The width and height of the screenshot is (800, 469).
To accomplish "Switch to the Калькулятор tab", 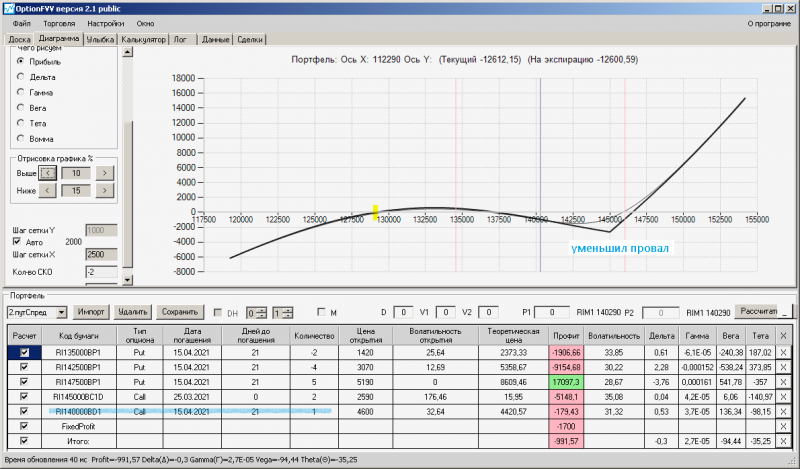I will coord(143,39).
